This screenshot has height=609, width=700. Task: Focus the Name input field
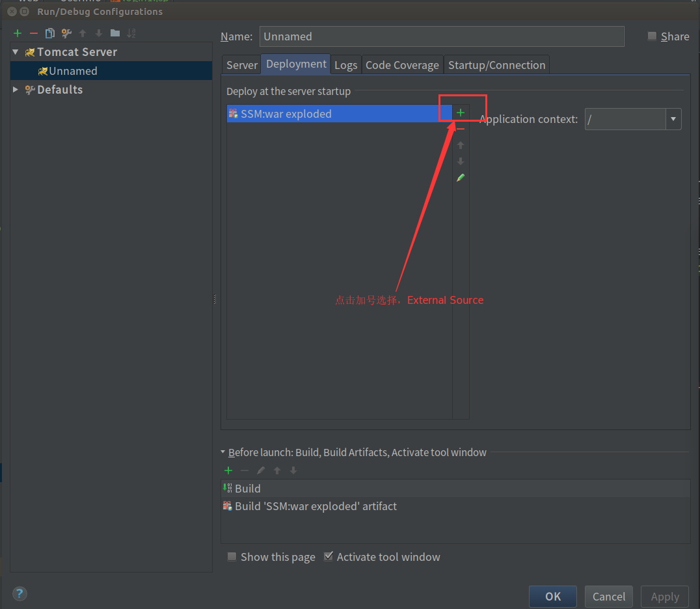(x=442, y=36)
